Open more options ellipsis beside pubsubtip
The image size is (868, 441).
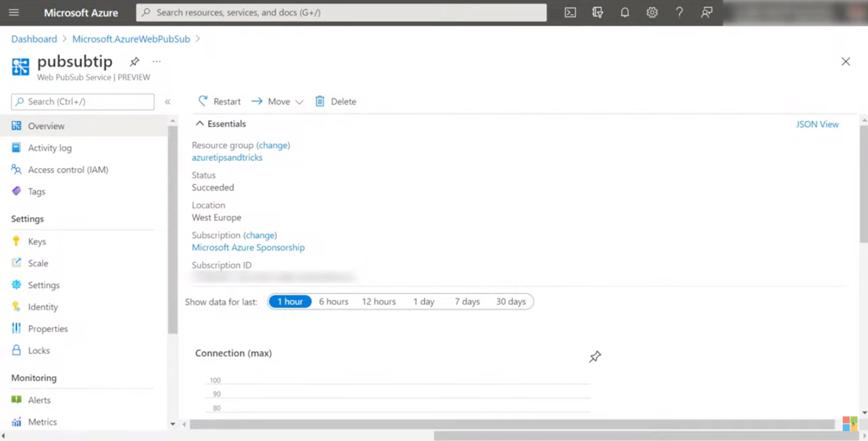(156, 61)
